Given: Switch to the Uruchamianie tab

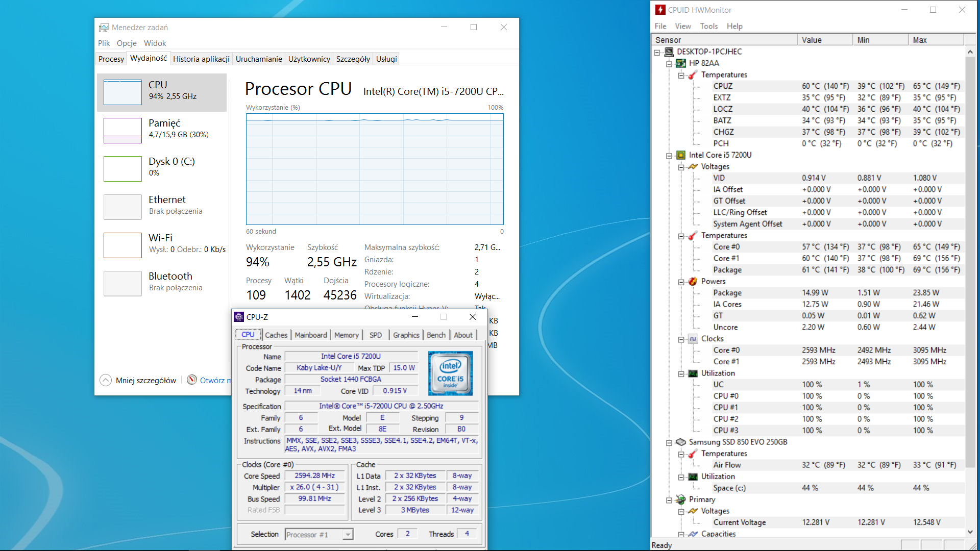Looking at the screenshot, I should 259,59.
